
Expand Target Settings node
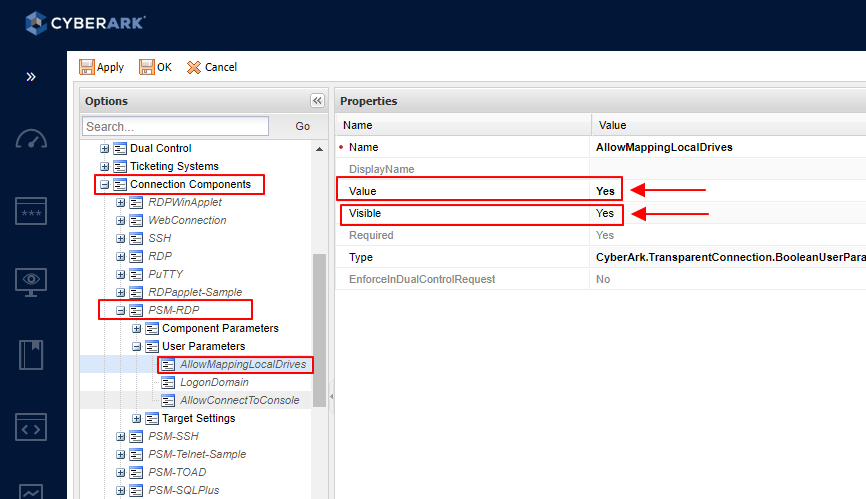click(136, 418)
